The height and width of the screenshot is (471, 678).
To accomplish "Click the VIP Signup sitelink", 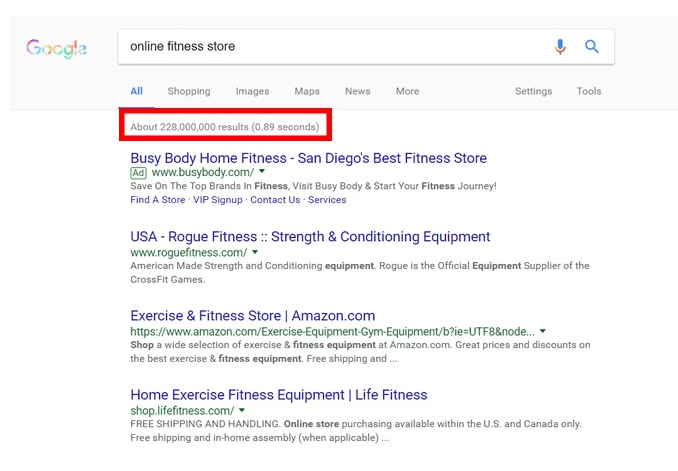I will click(x=217, y=200).
